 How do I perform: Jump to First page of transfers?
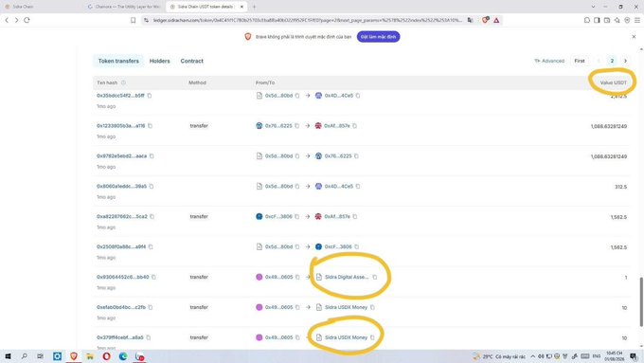tap(580, 61)
